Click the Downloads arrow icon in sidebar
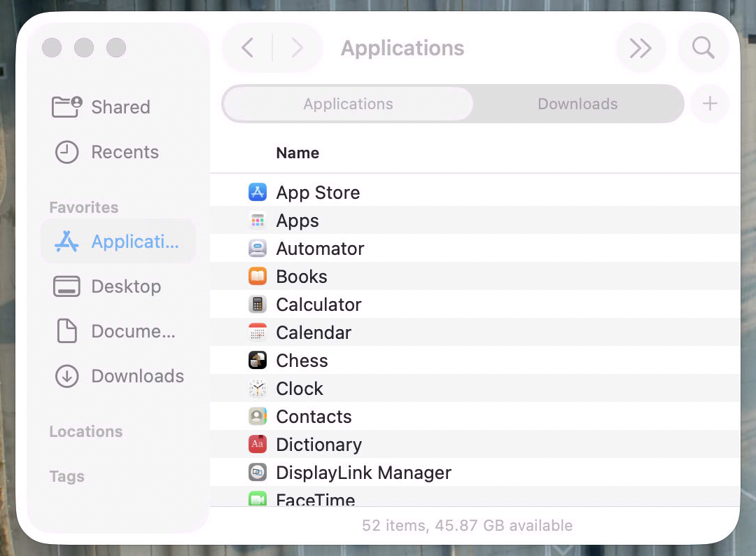756x556 pixels. (x=66, y=376)
